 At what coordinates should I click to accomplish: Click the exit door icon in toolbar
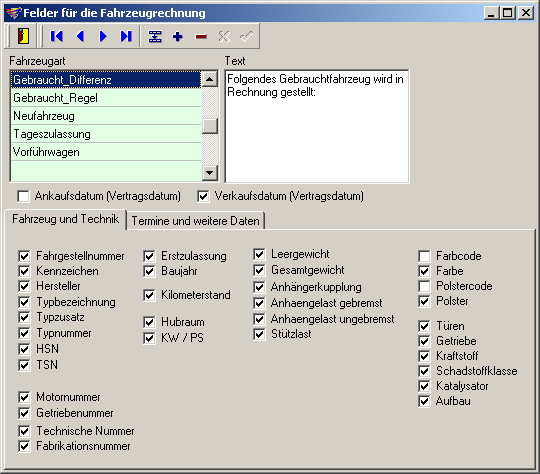coord(23,36)
